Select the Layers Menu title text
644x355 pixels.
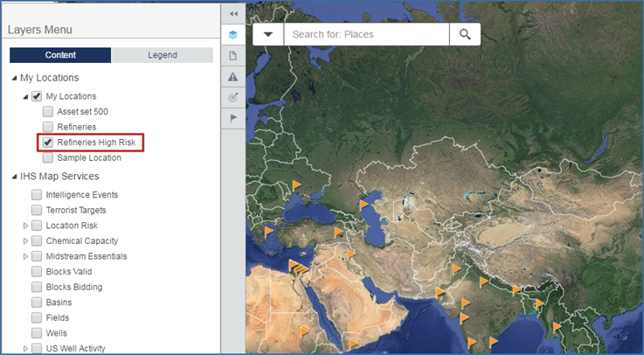[x=40, y=30]
